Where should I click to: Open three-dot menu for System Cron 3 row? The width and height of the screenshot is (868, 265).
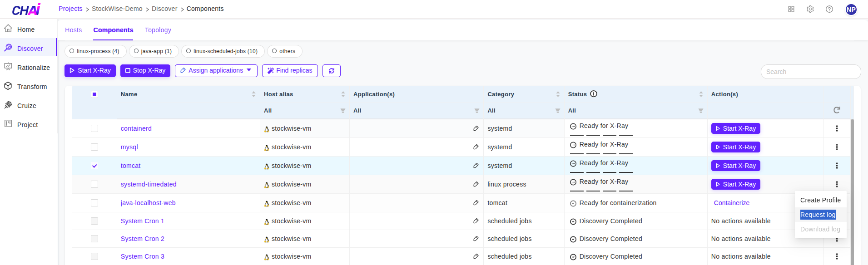tap(837, 256)
